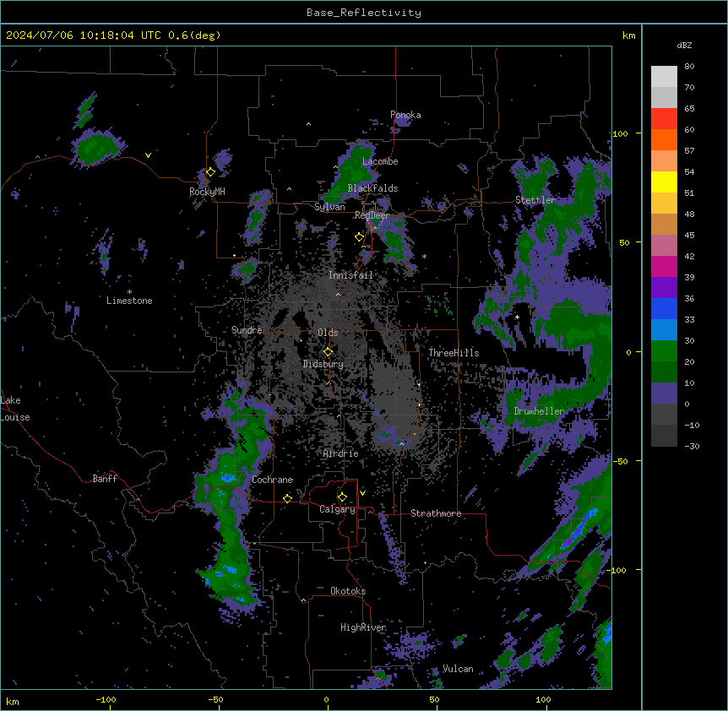Select the Drumheller label
Screen dimensions: 728x711
click(x=539, y=411)
